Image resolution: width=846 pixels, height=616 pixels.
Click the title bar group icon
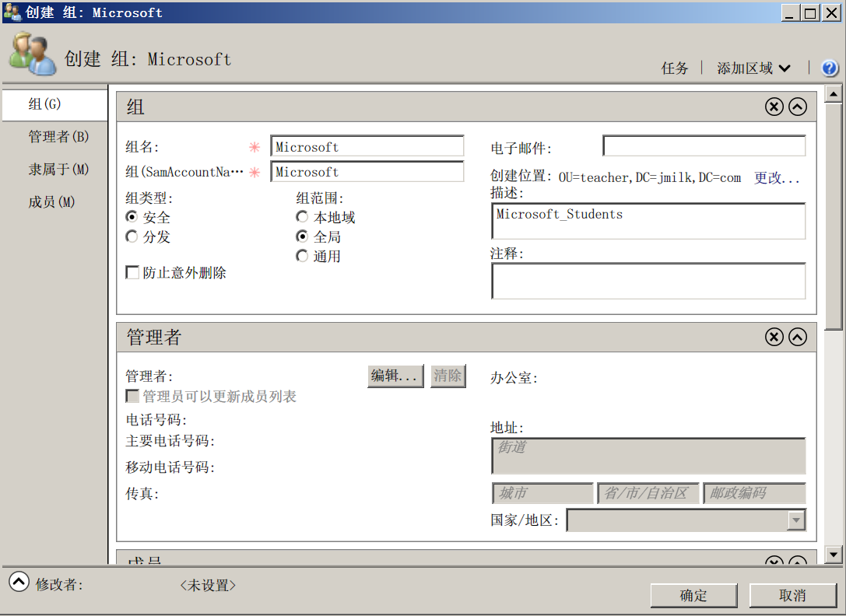(12, 12)
